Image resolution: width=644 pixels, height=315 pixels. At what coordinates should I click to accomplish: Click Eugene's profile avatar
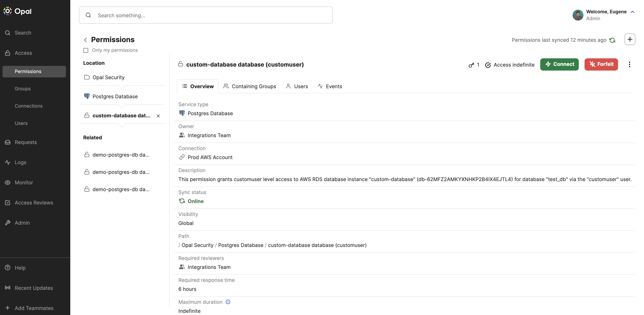click(x=578, y=15)
